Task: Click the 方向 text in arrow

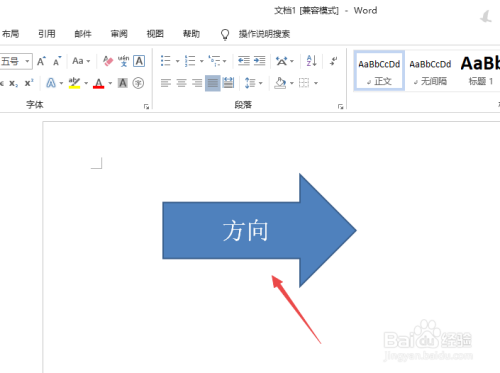Action: coord(246,230)
